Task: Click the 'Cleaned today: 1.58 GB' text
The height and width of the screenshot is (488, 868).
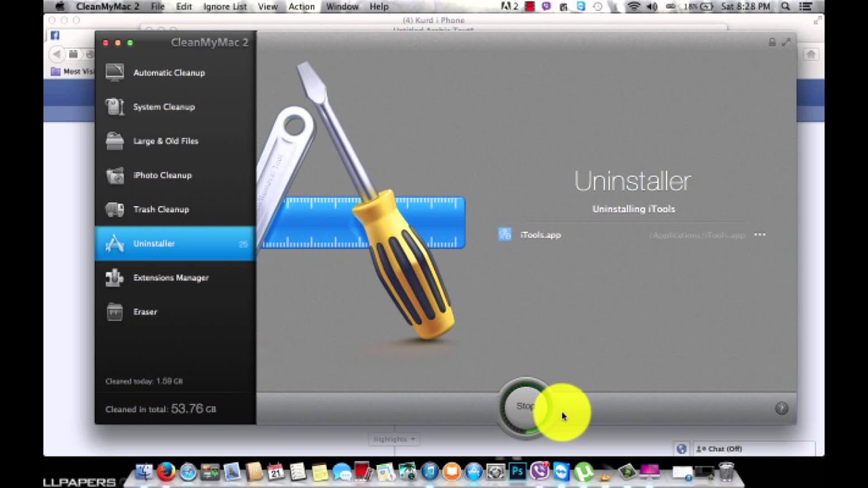Action: [x=144, y=381]
